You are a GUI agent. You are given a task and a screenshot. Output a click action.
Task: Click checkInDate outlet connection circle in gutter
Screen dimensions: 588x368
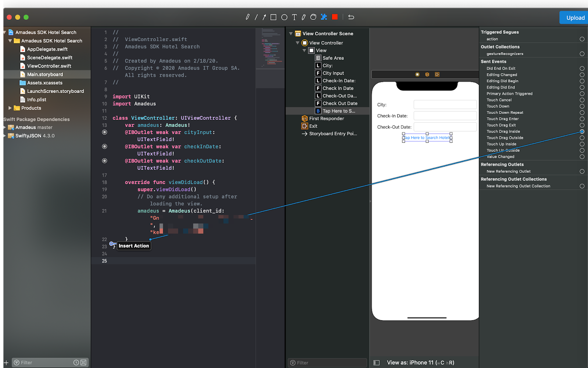click(x=105, y=146)
